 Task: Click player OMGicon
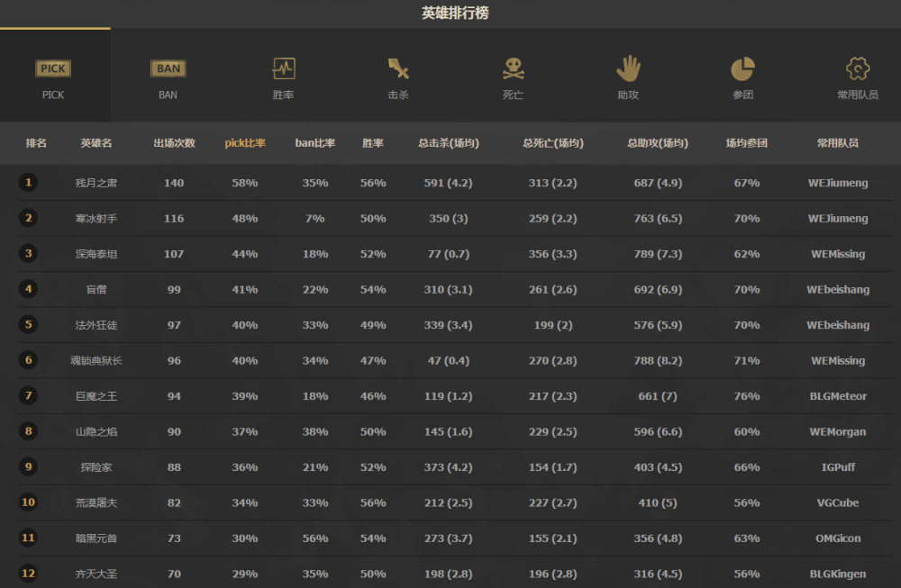pos(838,538)
